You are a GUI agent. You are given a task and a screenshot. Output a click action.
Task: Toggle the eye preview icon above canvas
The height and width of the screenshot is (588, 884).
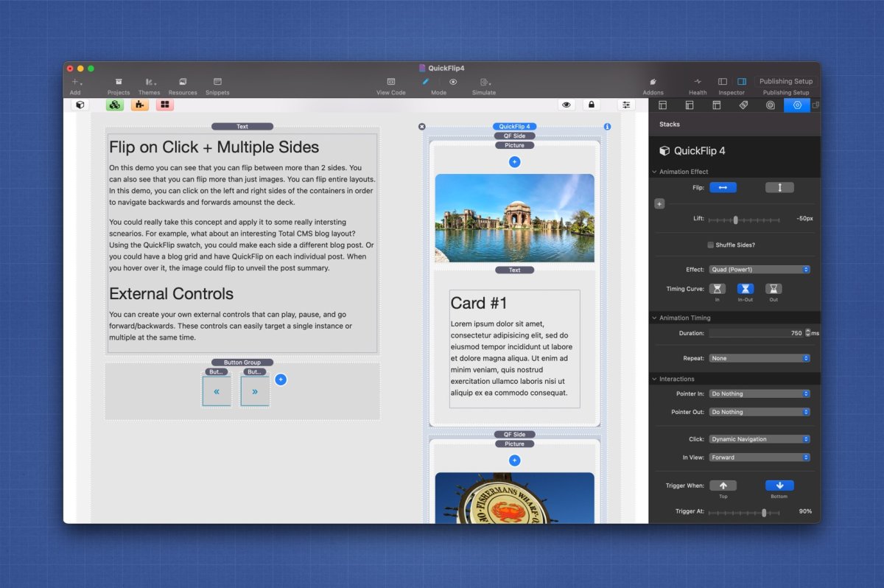pyautogui.click(x=566, y=105)
